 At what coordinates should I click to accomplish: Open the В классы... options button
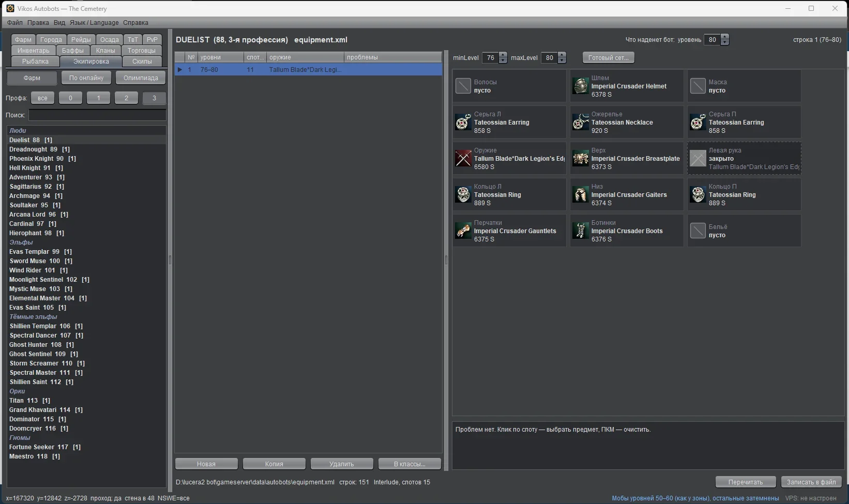point(410,464)
